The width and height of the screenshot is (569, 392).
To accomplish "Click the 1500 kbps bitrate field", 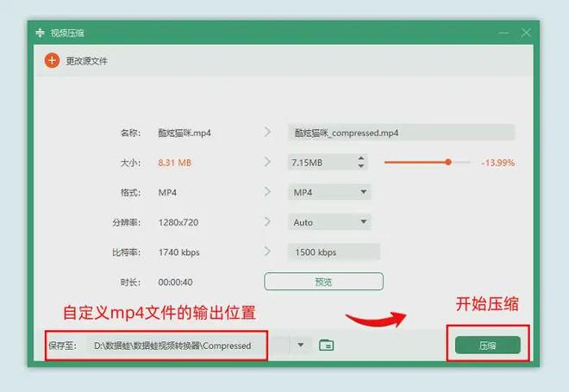I will [x=334, y=252].
